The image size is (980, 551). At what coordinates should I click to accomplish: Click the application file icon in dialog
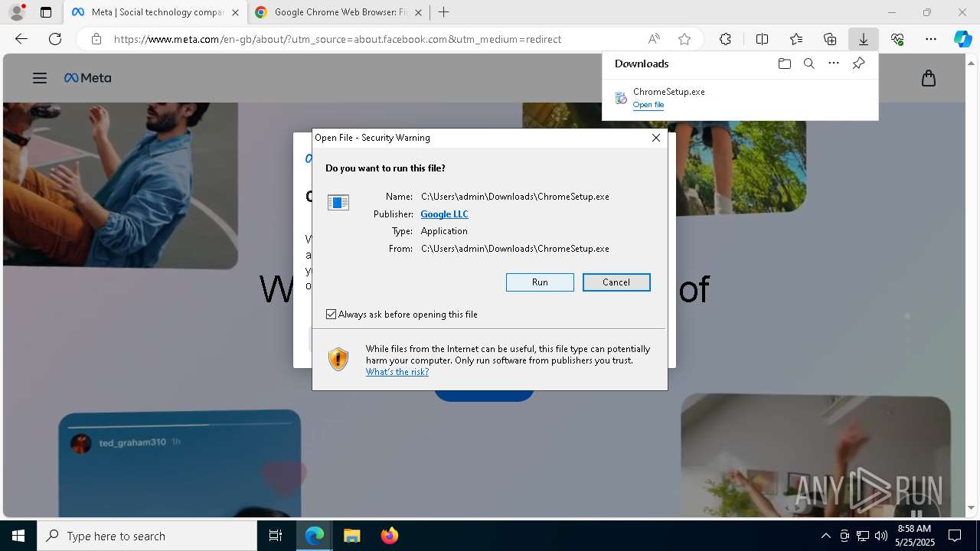coord(338,202)
